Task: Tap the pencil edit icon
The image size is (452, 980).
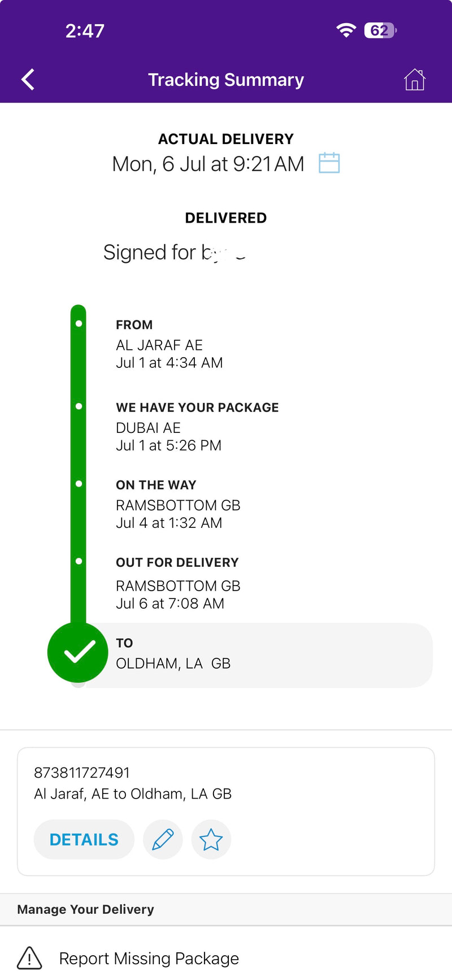Action: coord(163,839)
